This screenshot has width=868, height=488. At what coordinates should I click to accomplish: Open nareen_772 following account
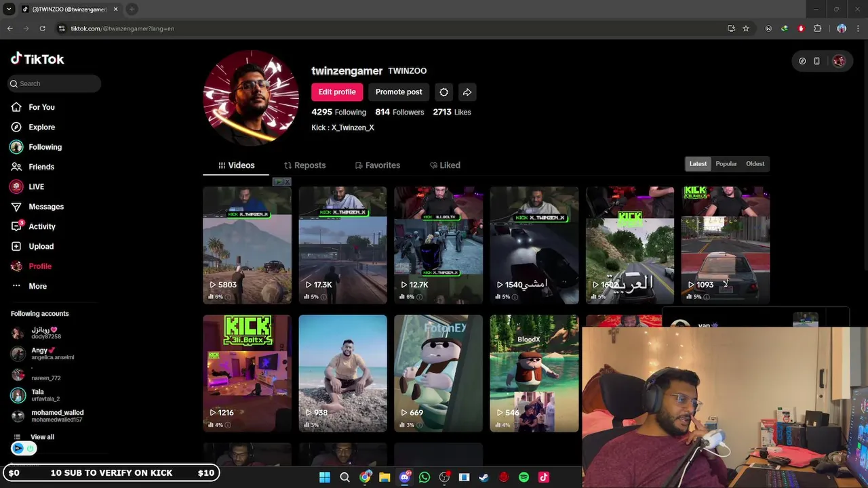coord(45,375)
